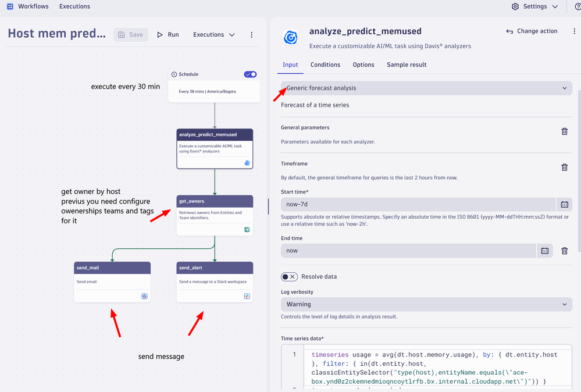
Task: Click the Workflows app grid icon
Action: [x=10, y=6]
